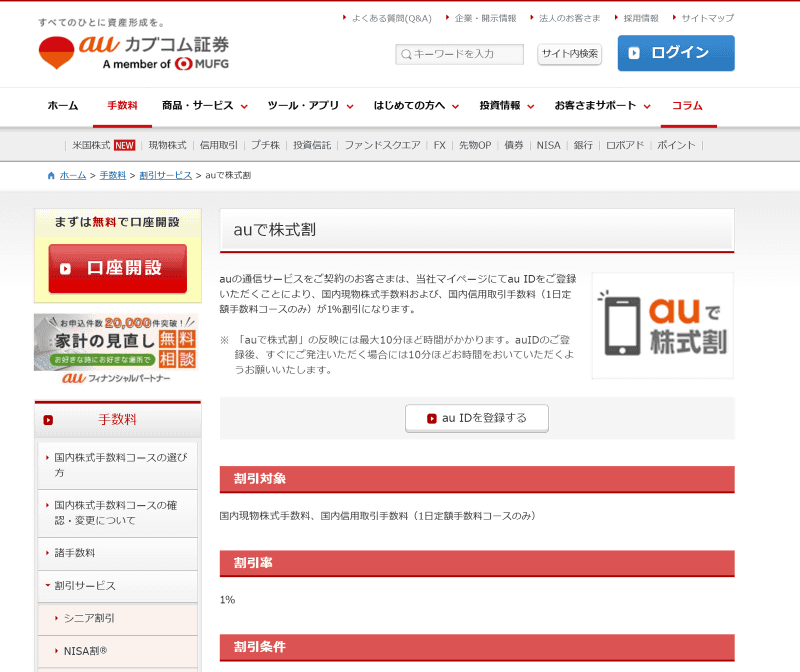Switch to the コラム navigation tab
The height and width of the screenshot is (672, 800).
click(x=689, y=104)
